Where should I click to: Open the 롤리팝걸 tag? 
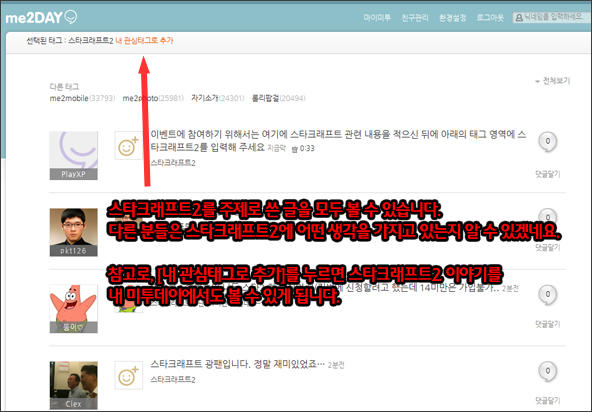[x=265, y=98]
